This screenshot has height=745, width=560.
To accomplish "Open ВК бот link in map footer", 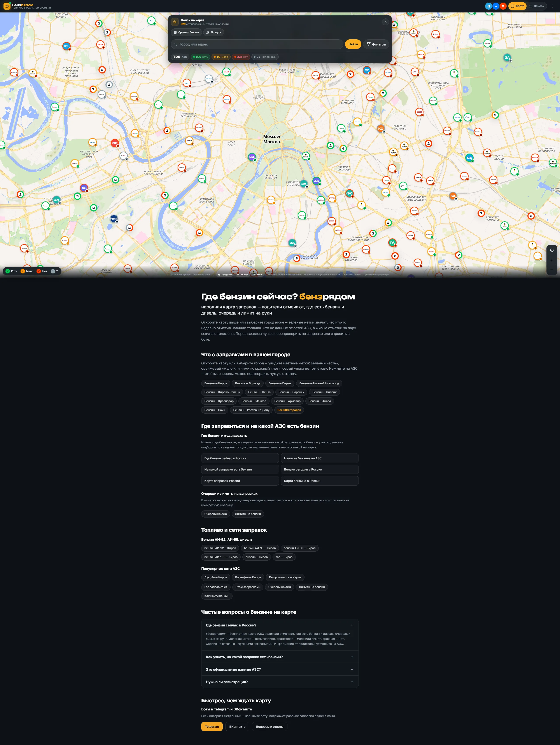I will 242,275.
